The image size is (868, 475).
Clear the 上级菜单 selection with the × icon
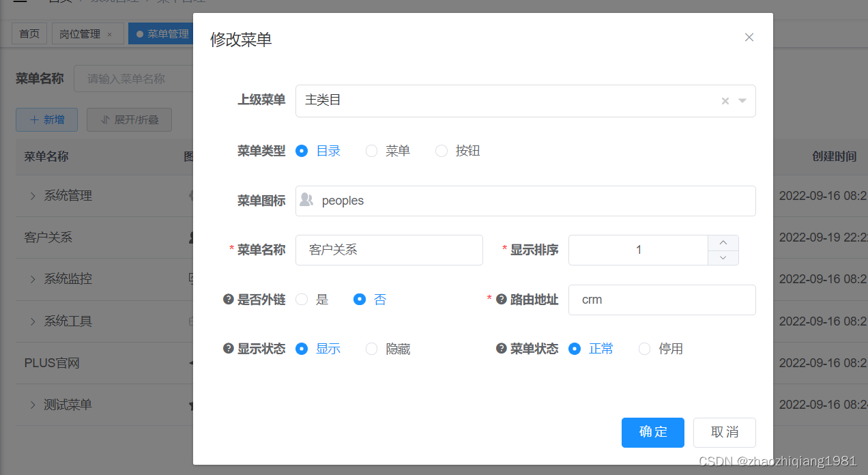click(x=725, y=100)
